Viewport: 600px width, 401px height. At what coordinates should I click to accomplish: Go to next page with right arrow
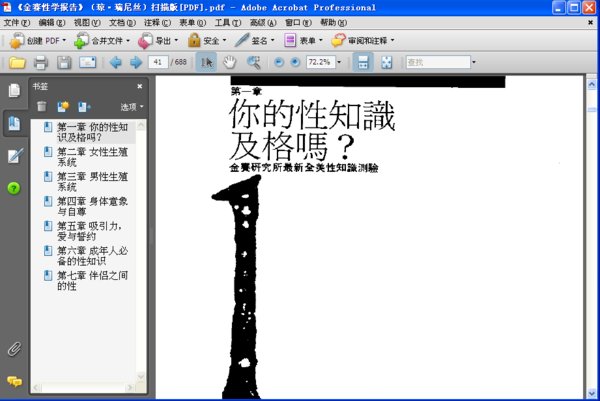135,62
